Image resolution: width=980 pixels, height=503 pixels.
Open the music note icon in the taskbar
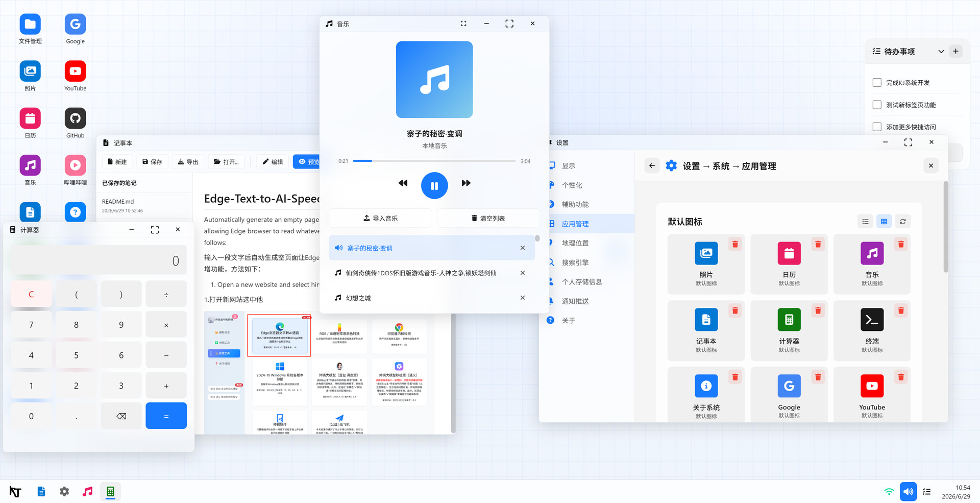87,492
